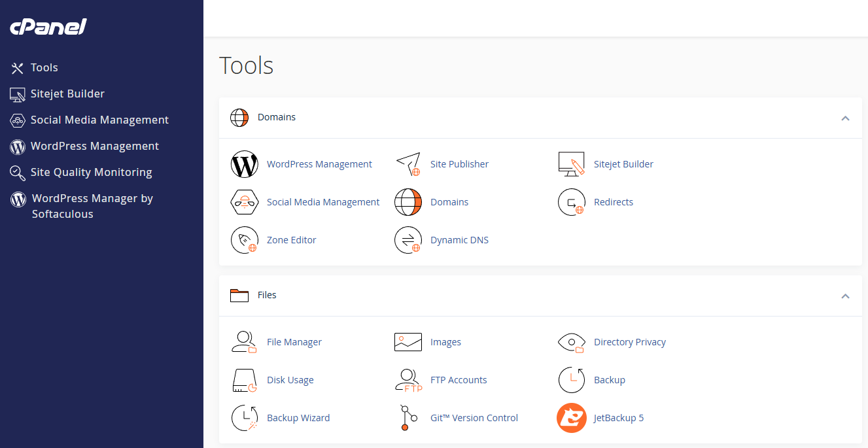Open the JetBackup 5 icon
868x448 pixels.
[571, 418]
